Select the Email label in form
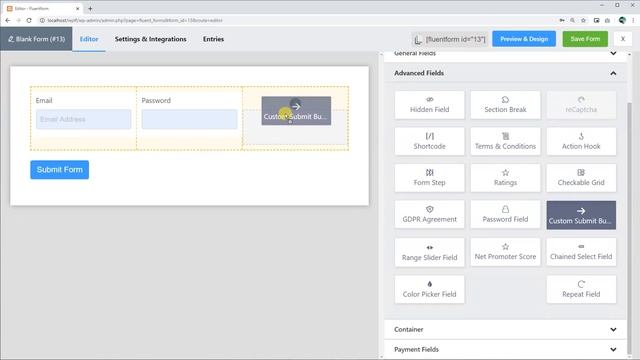Image resolution: width=640 pixels, height=360 pixels. 44,100
